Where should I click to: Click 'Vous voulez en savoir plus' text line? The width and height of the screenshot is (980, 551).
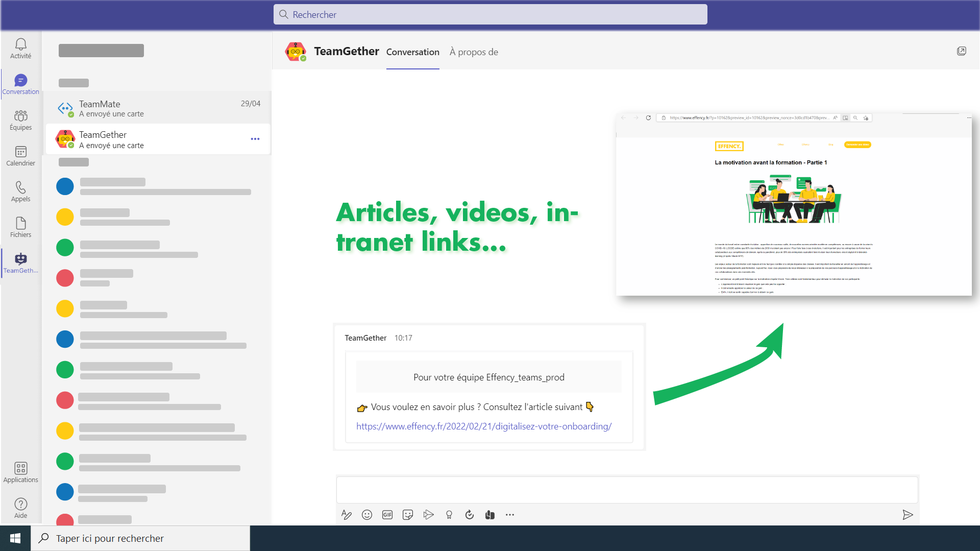point(475,407)
